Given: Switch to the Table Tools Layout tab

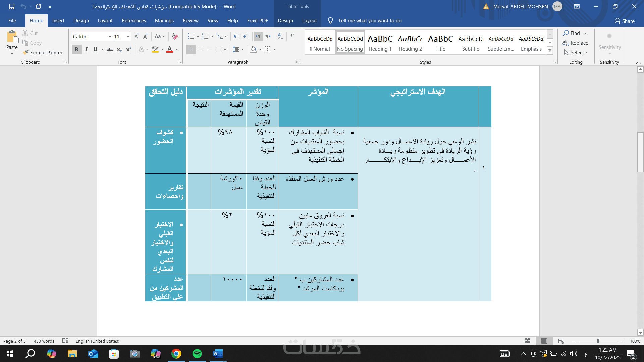Looking at the screenshot, I should pyautogui.click(x=309, y=21).
